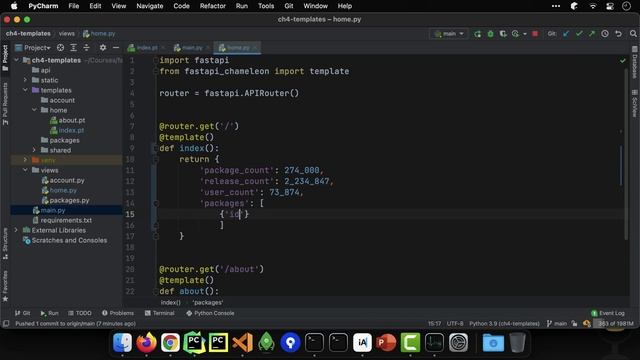Open Project panel settings gear

point(103,48)
